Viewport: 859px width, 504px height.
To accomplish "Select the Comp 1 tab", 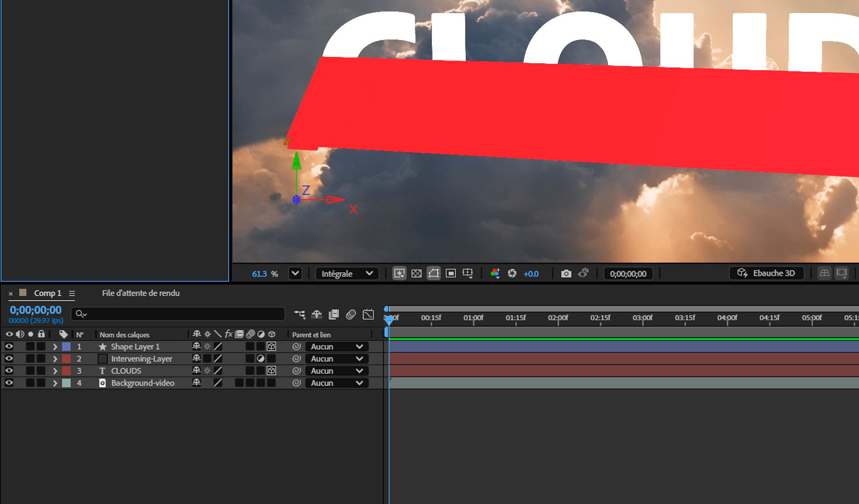I will coord(47,293).
